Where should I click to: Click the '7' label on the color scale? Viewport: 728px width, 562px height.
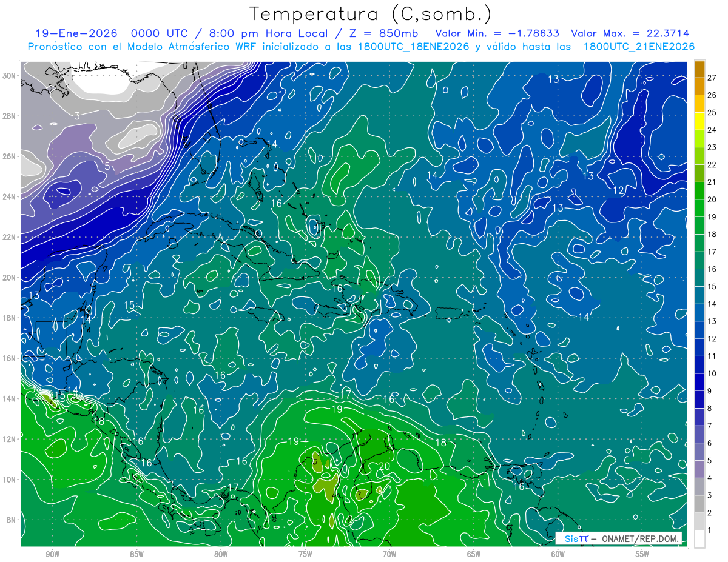(709, 426)
